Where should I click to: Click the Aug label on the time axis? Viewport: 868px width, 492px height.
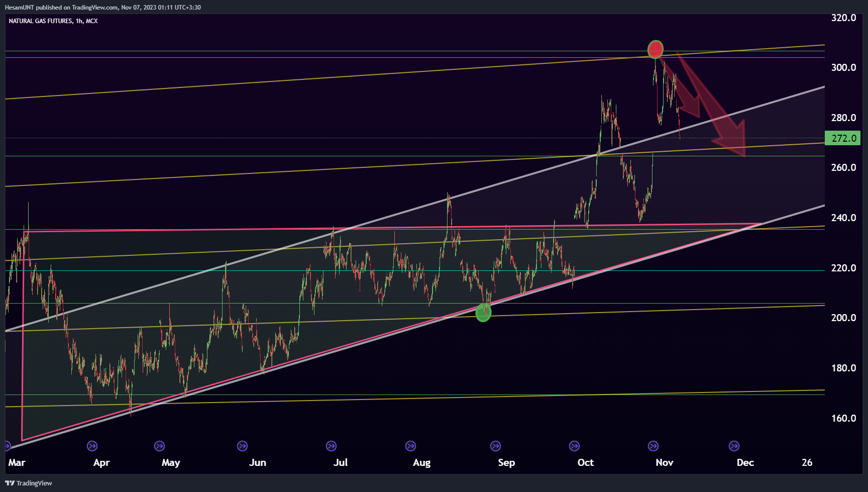click(x=421, y=462)
